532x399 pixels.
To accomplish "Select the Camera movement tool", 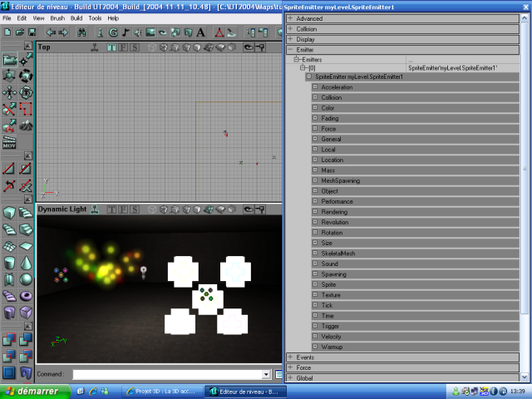I will coord(9,59).
